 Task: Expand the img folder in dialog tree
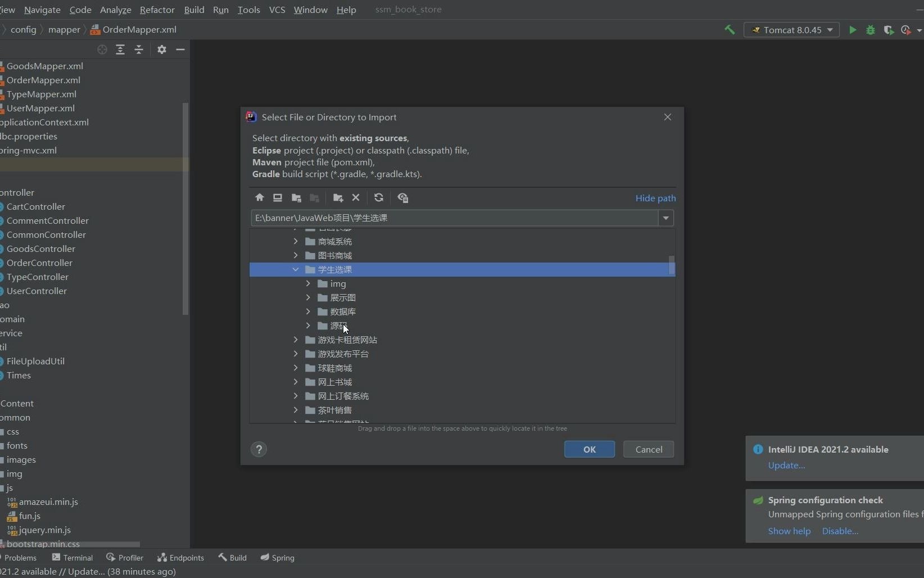308,283
